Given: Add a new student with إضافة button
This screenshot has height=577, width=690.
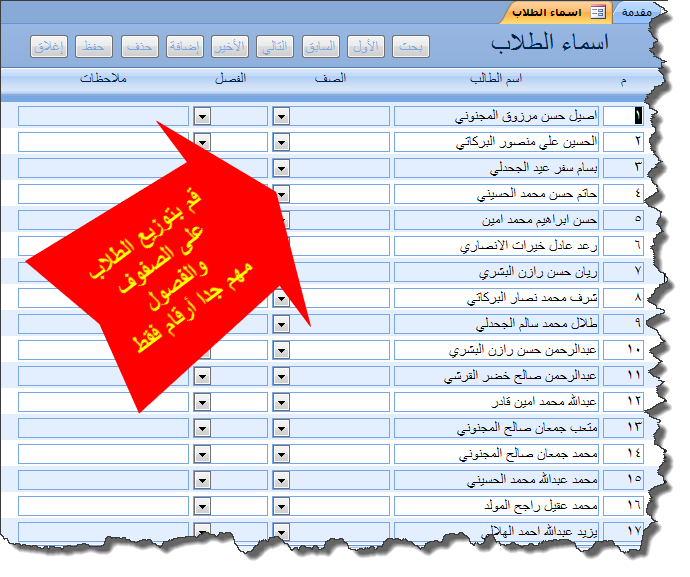Looking at the screenshot, I should (185, 46).
